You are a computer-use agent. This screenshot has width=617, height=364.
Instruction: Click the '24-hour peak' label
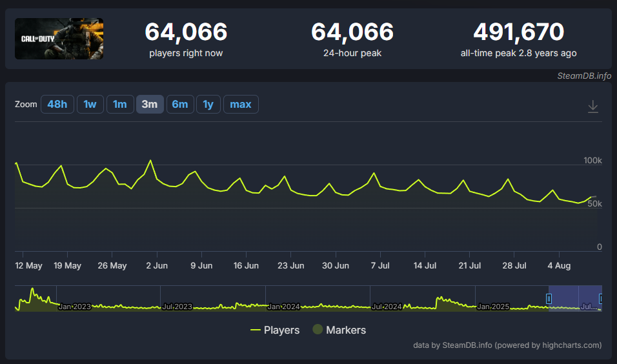click(352, 53)
